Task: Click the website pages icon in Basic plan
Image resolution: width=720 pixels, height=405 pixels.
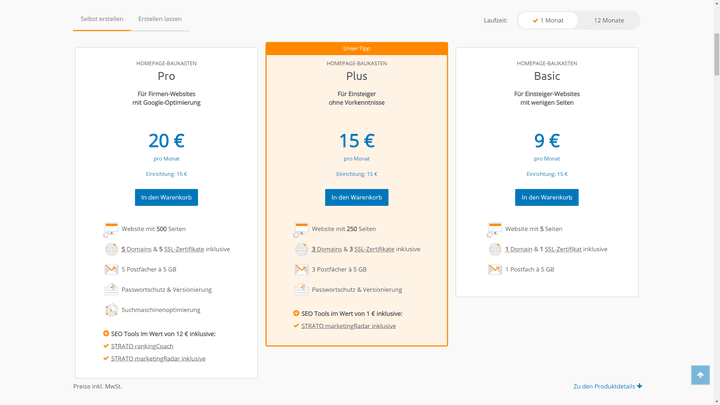Action: point(495,229)
